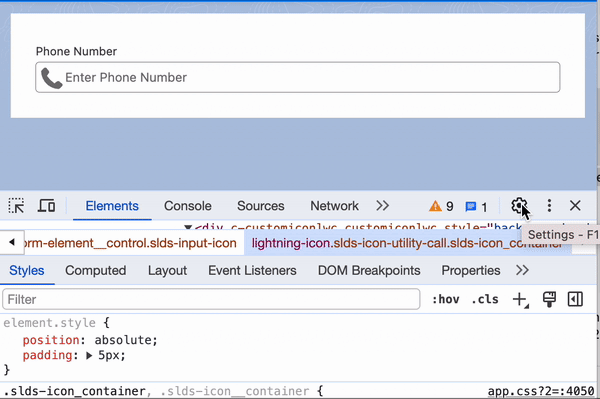This screenshot has height=399, width=600.
Task: Switch to the Console tab
Action: click(188, 206)
